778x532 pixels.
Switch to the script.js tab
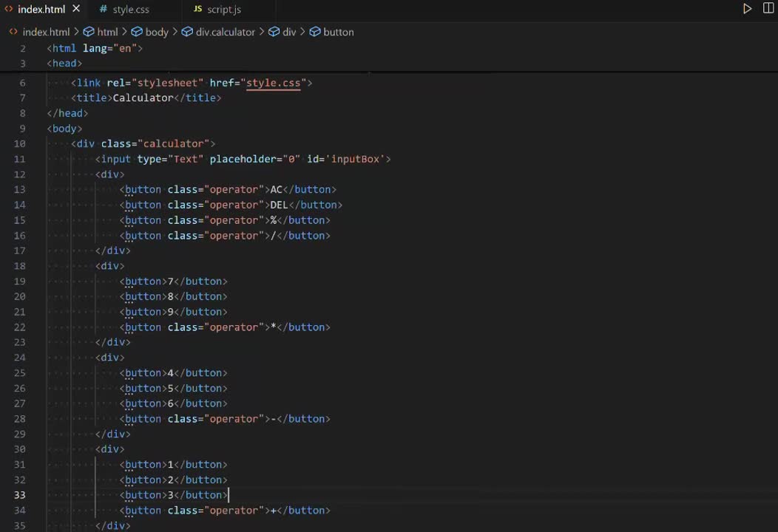(224, 10)
